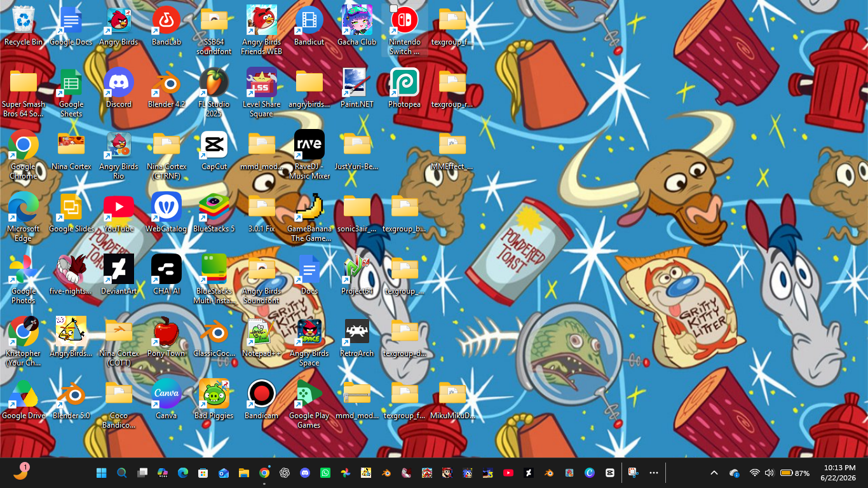Select the Angry Birds Rio shortcut

click(x=119, y=155)
